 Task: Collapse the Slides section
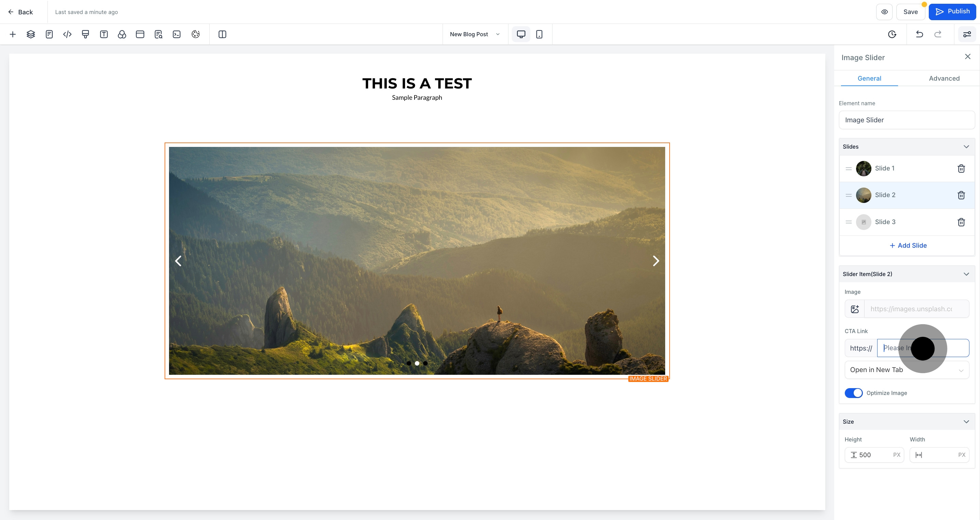(966, 147)
